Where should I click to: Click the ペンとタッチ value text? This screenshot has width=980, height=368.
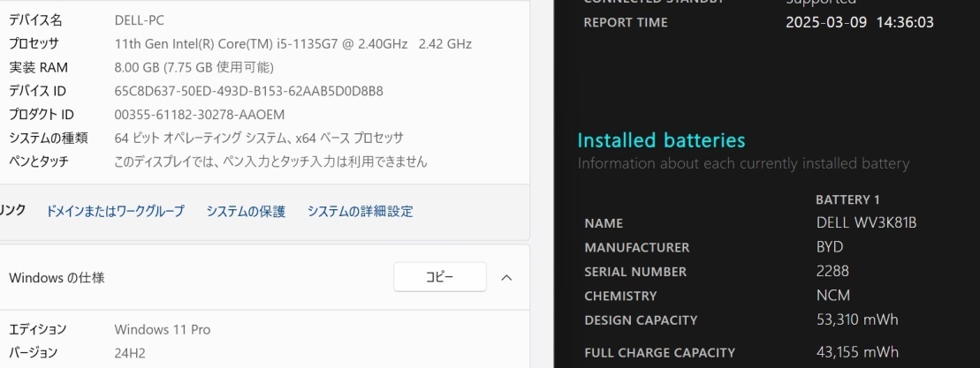click(270, 162)
